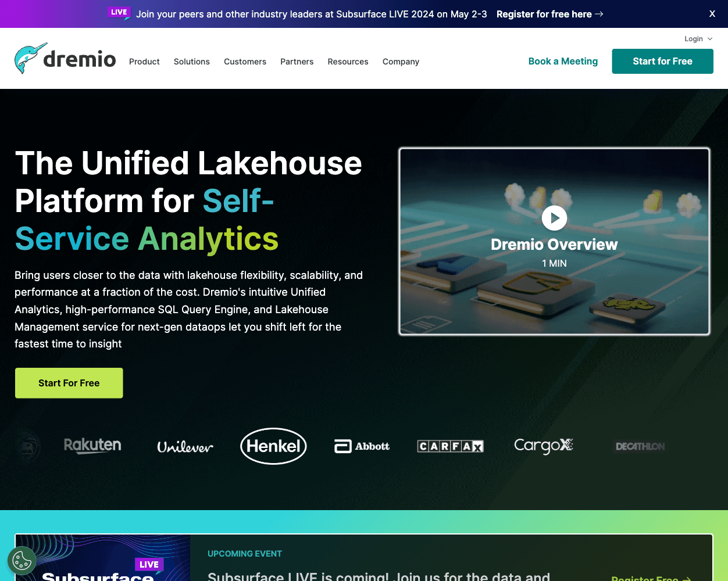This screenshot has height=581, width=728.
Task: Open the Customers menu
Action: 245,62
